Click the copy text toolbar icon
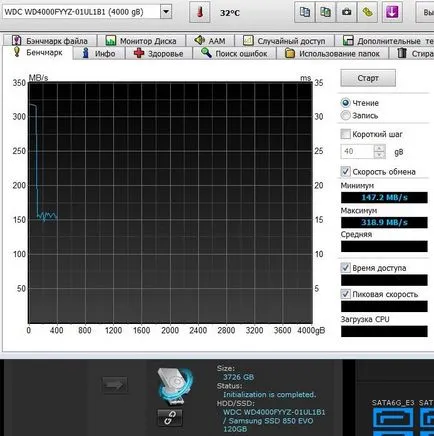The height and width of the screenshot is (436, 434). (x=304, y=12)
